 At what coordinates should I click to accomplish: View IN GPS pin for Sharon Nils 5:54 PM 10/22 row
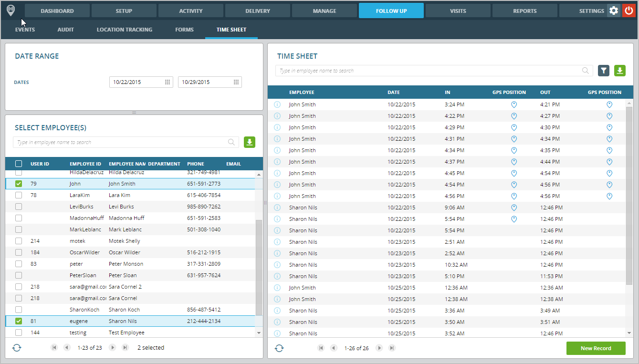click(x=514, y=219)
